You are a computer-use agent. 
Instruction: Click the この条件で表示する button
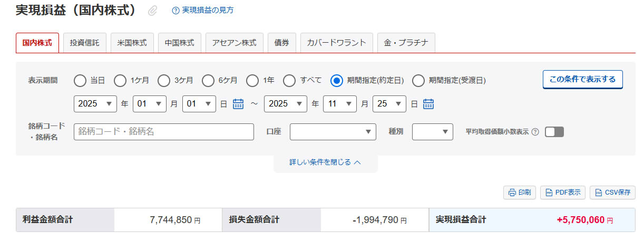point(582,80)
